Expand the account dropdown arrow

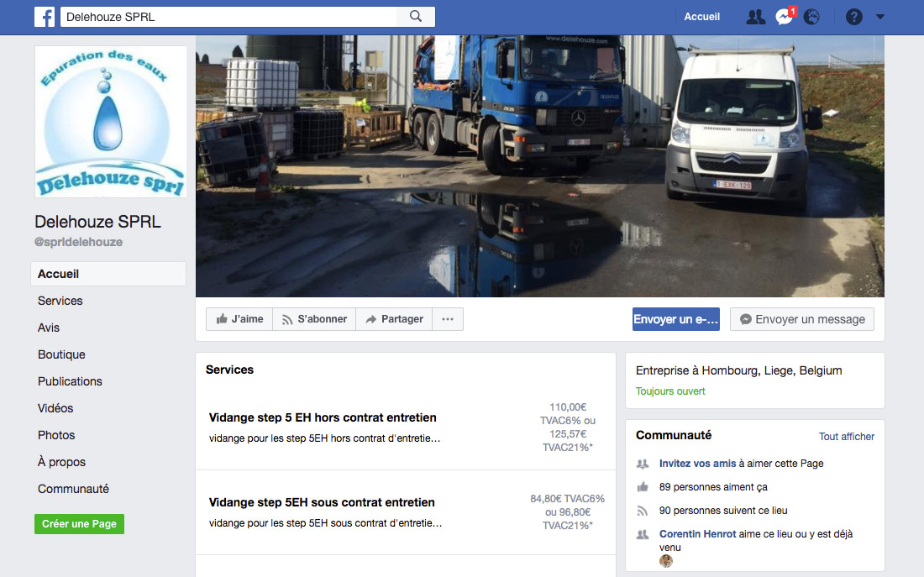coord(879,17)
